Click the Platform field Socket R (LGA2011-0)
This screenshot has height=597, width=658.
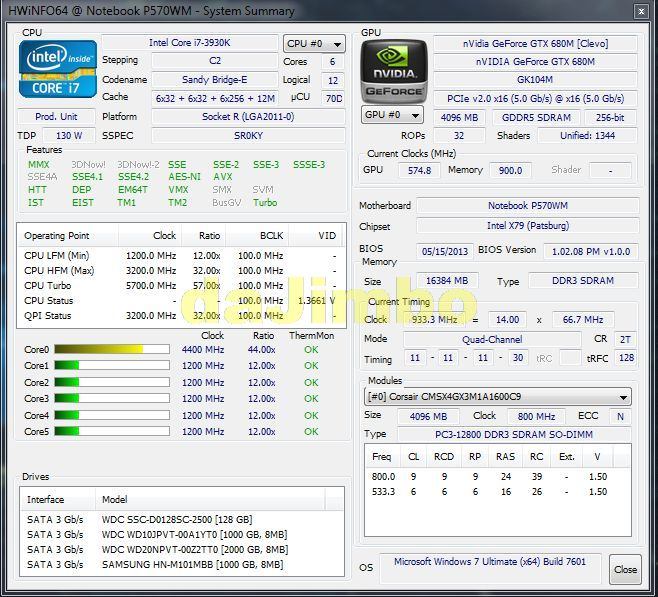point(248,117)
